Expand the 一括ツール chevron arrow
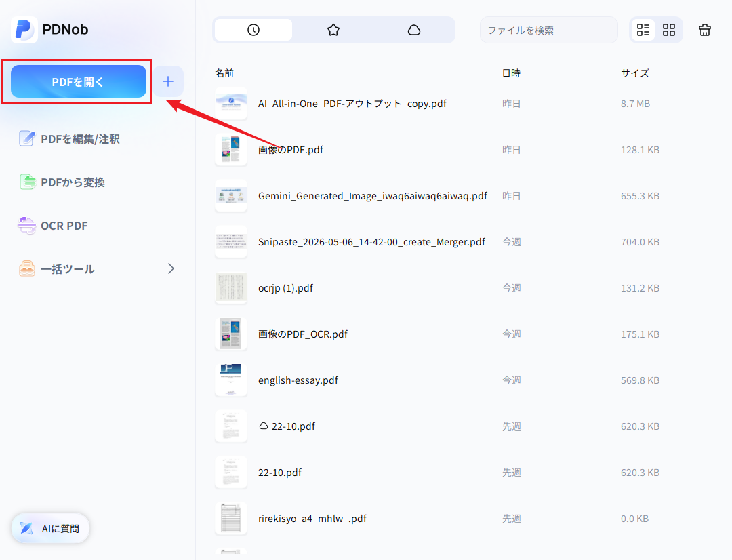This screenshot has width=732, height=560. tap(171, 268)
